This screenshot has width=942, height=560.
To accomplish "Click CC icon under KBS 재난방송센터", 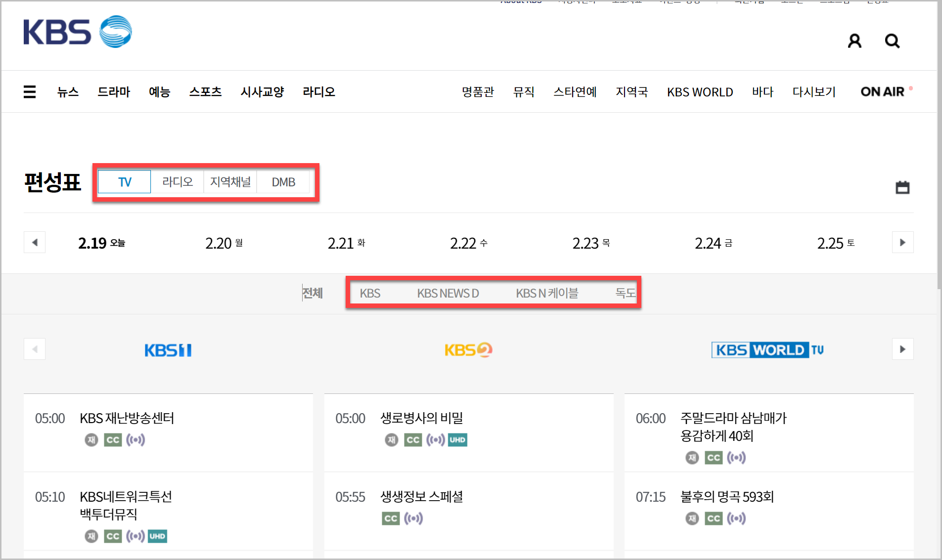I will coord(113,440).
